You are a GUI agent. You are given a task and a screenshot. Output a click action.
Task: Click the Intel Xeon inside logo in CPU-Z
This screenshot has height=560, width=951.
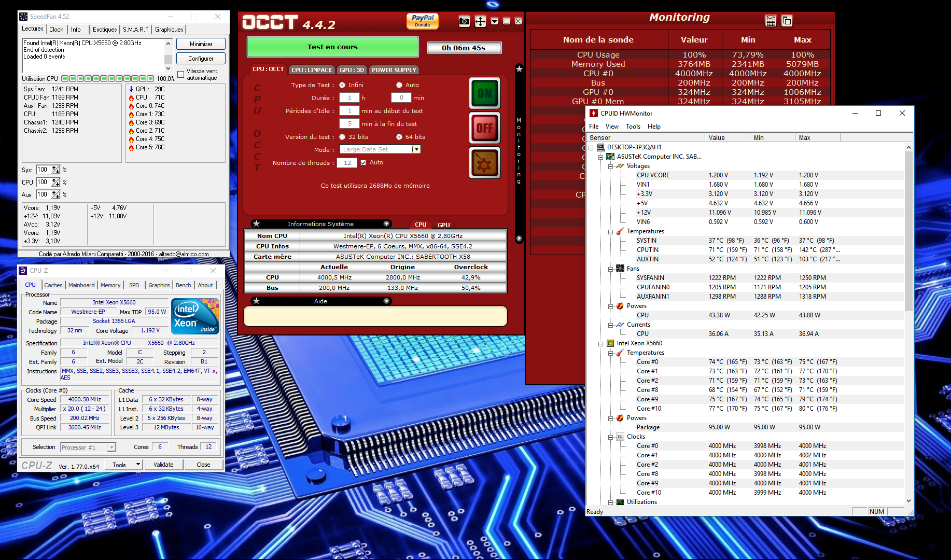click(195, 316)
